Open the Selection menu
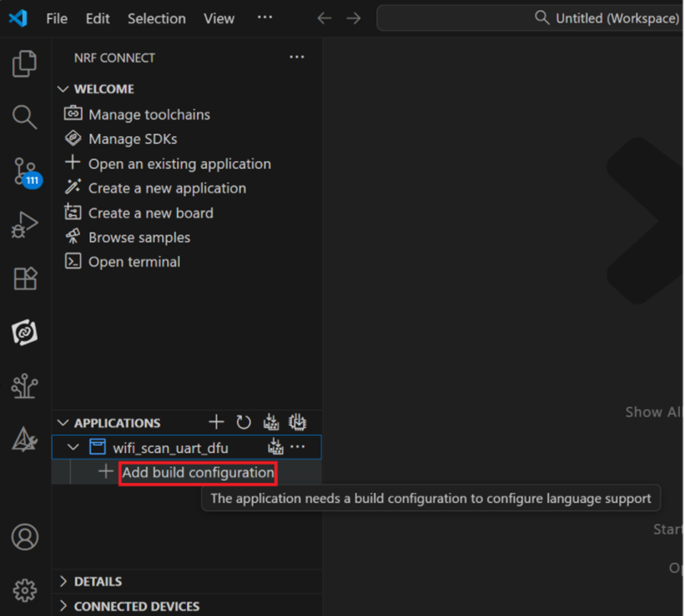 click(x=156, y=19)
